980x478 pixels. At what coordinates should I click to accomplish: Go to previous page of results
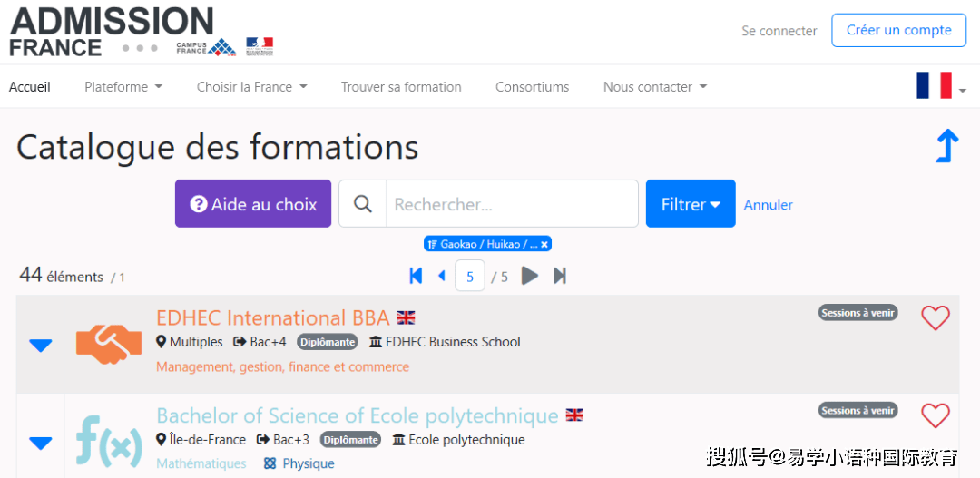442,276
